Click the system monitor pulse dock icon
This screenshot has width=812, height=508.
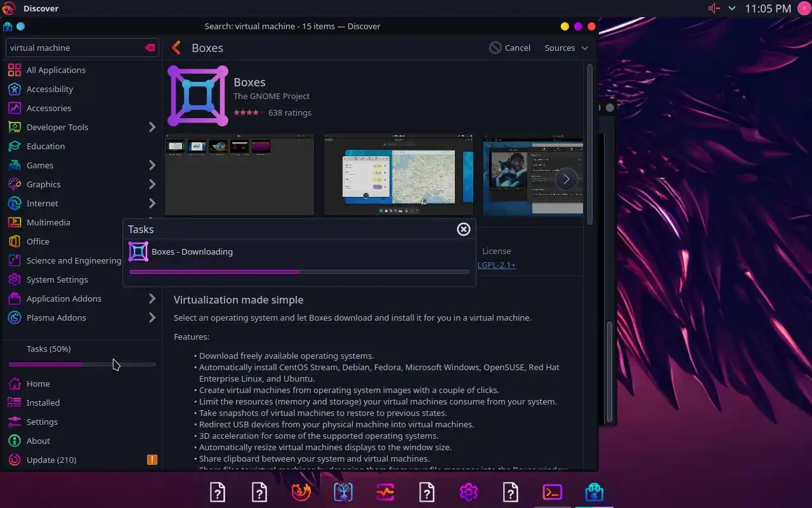click(x=385, y=492)
